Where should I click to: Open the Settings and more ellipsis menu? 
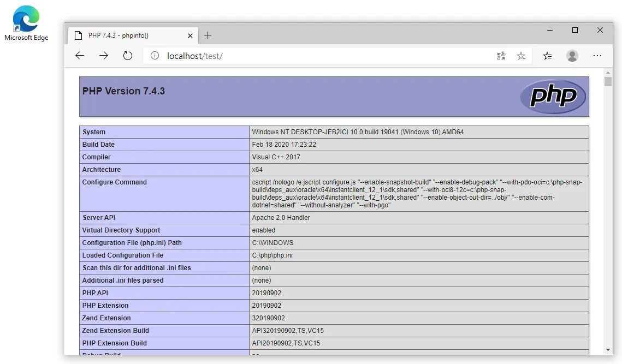tap(597, 56)
